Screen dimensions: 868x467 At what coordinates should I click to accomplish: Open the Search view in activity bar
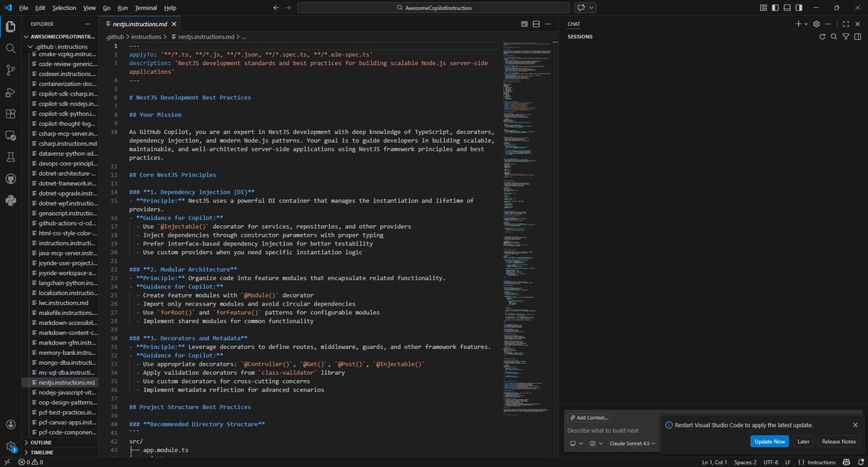(x=10, y=49)
